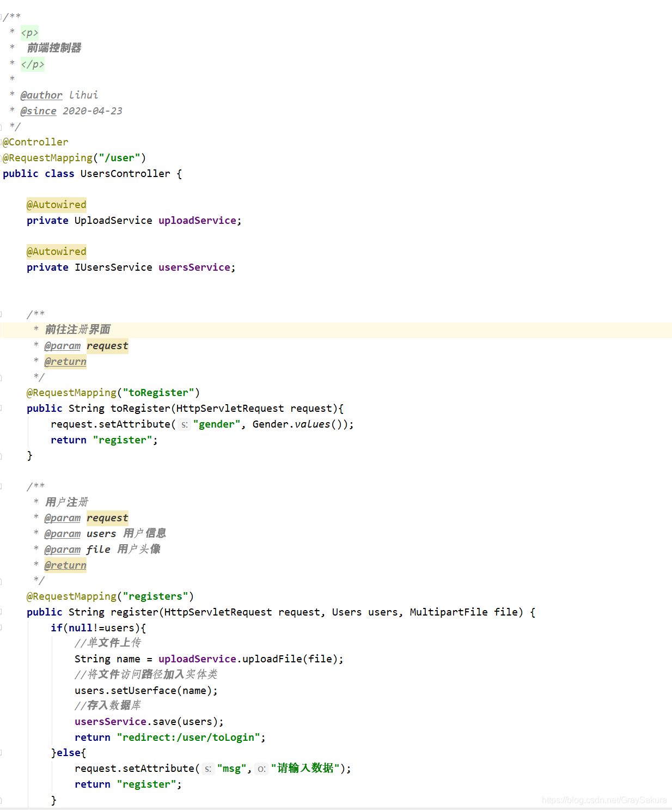Click the 前端控制器 comment text
The width and height of the screenshot is (672, 810).
pos(54,48)
